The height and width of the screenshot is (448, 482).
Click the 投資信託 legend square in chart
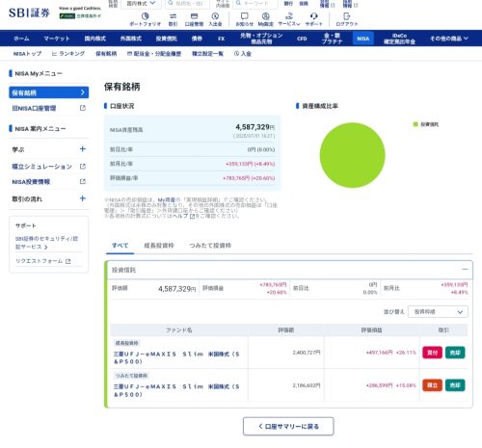click(415, 124)
